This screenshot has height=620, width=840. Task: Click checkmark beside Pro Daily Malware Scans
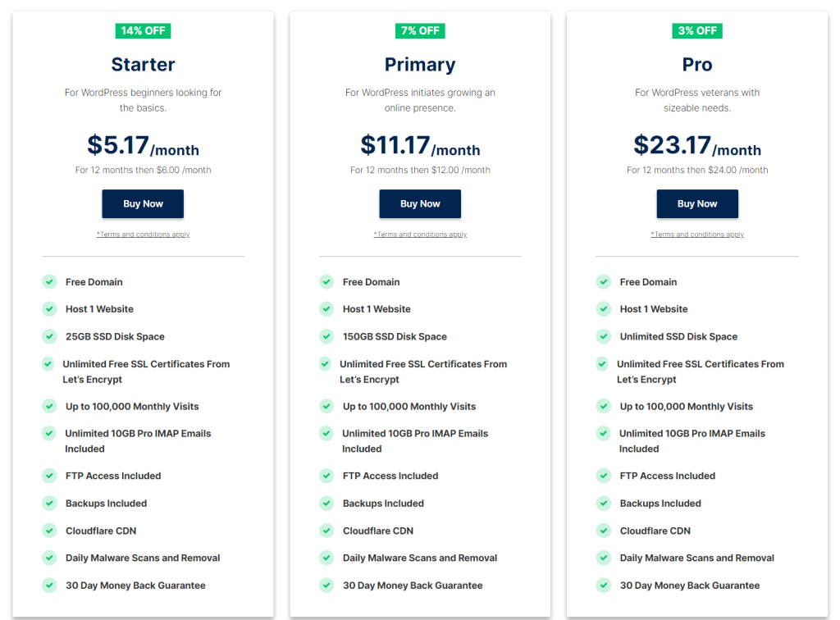pyautogui.click(x=604, y=558)
